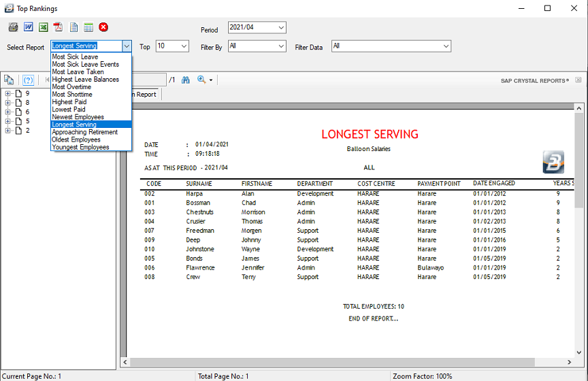This screenshot has height=381, width=588.
Task: Expand group tree node 9
Action: tap(7, 93)
